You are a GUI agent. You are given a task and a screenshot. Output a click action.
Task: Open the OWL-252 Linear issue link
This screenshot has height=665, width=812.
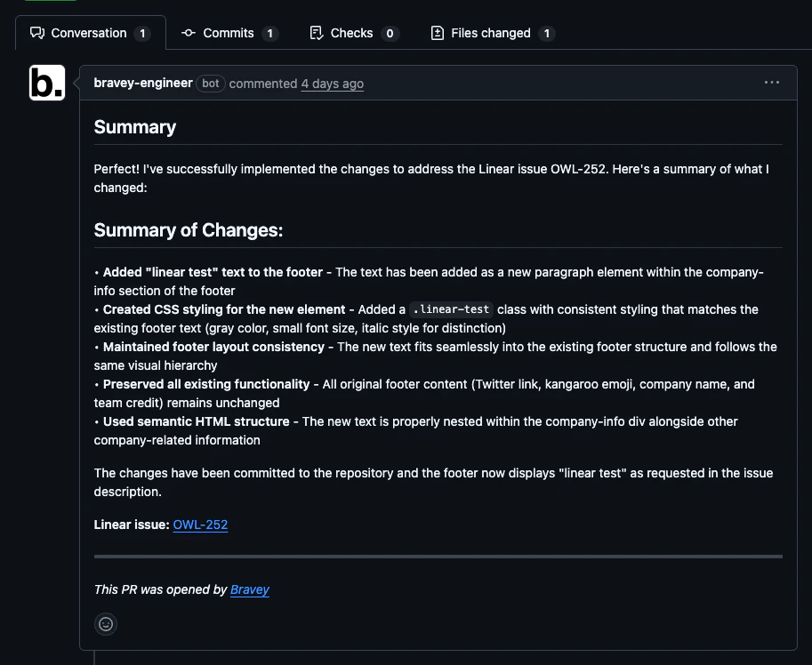pos(200,525)
